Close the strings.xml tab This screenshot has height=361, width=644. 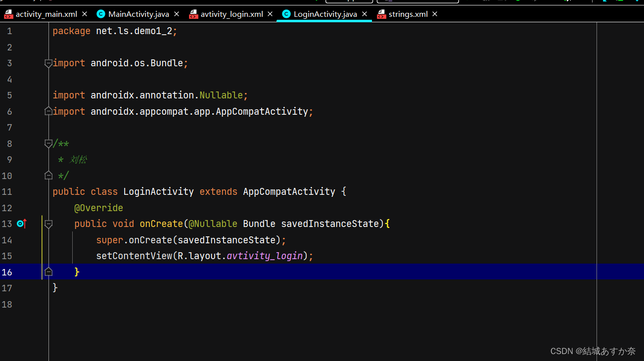[435, 14]
